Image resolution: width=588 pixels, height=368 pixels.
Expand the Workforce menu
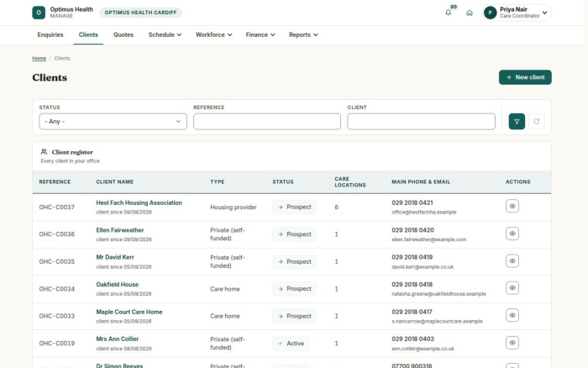click(x=213, y=34)
